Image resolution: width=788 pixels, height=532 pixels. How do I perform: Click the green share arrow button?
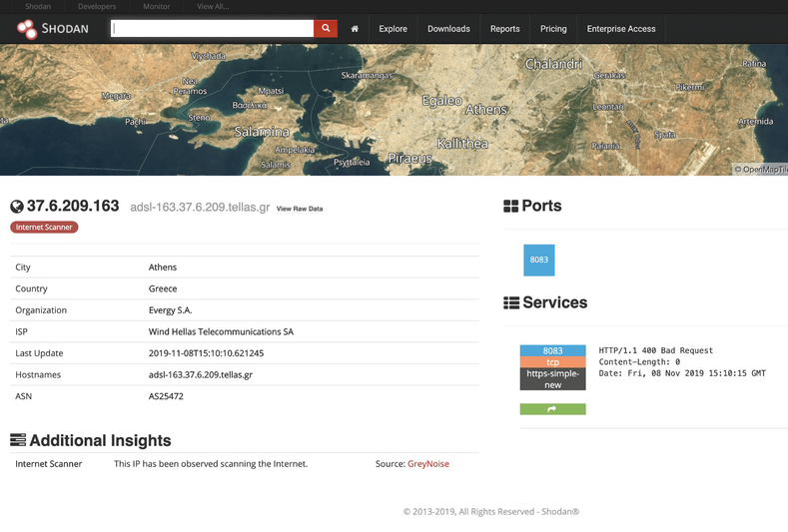[x=552, y=409]
